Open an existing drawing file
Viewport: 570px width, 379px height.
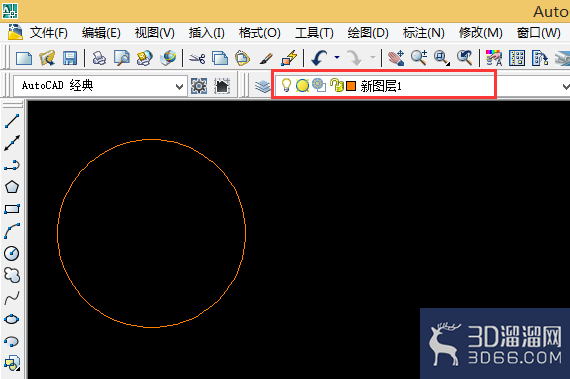click(x=47, y=58)
